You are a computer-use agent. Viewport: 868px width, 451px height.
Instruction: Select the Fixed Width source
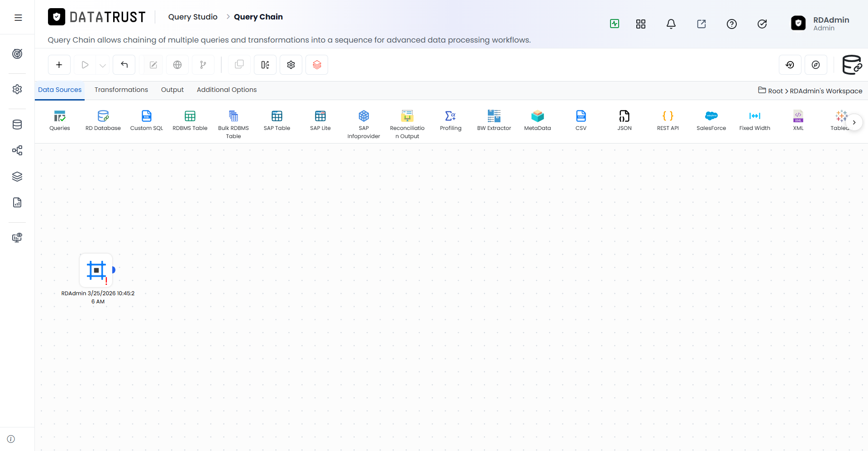point(755,120)
